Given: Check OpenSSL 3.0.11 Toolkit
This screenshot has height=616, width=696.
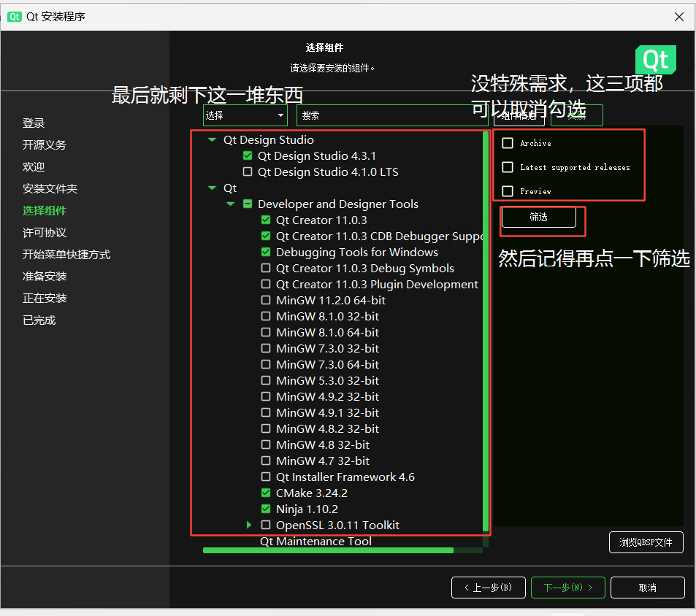Looking at the screenshot, I should tap(266, 525).
